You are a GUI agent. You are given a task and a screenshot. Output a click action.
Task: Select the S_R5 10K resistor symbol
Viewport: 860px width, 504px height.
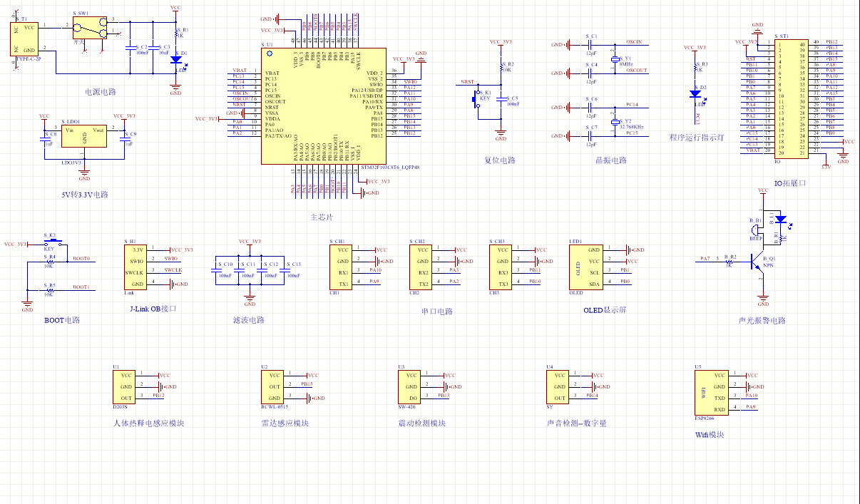49,290
